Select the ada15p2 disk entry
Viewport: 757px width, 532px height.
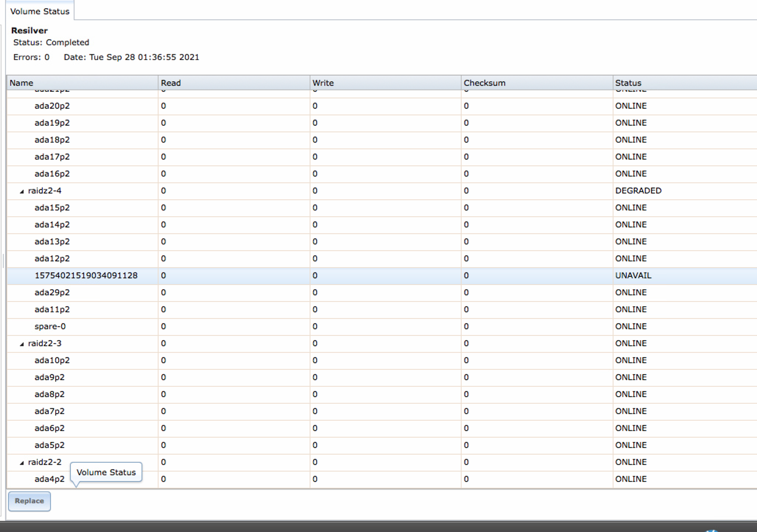tap(52, 208)
